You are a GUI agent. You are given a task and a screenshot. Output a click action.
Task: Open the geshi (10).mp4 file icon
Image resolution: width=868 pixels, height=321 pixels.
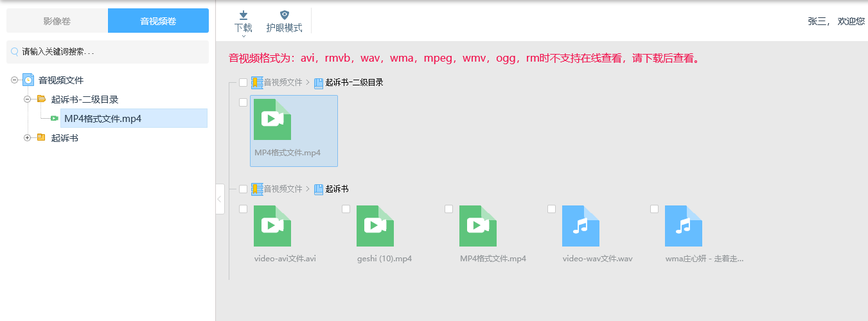[375, 226]
